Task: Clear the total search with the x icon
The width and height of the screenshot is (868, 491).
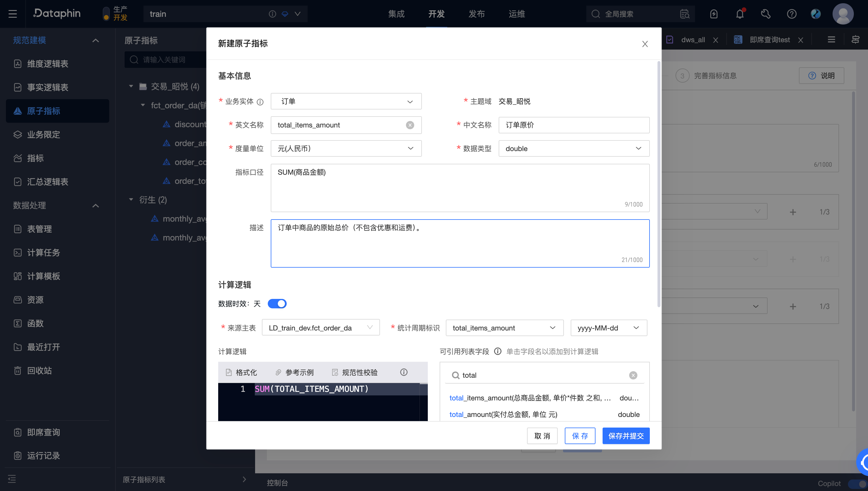Action: point(633,375)
